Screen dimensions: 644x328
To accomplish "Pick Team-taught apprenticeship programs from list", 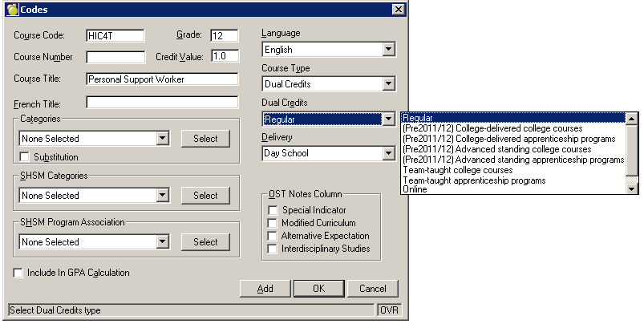I will tap(475, 180).
